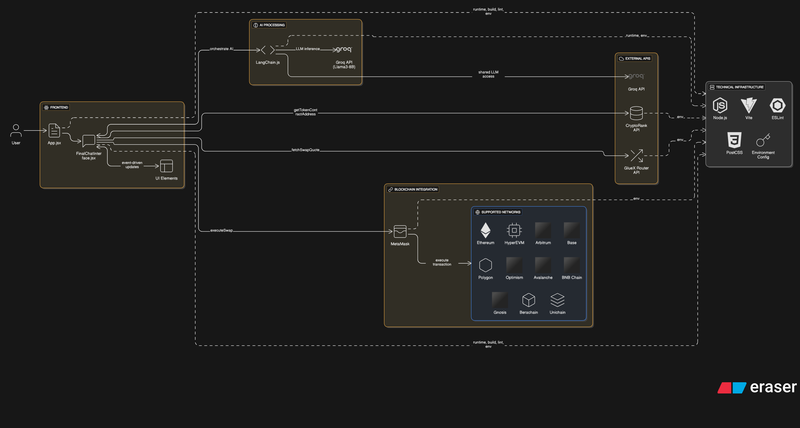This screenshot has height=428, width=800.
Task: Select the PostCSS shield icon
Action: (x=733, y=140)
